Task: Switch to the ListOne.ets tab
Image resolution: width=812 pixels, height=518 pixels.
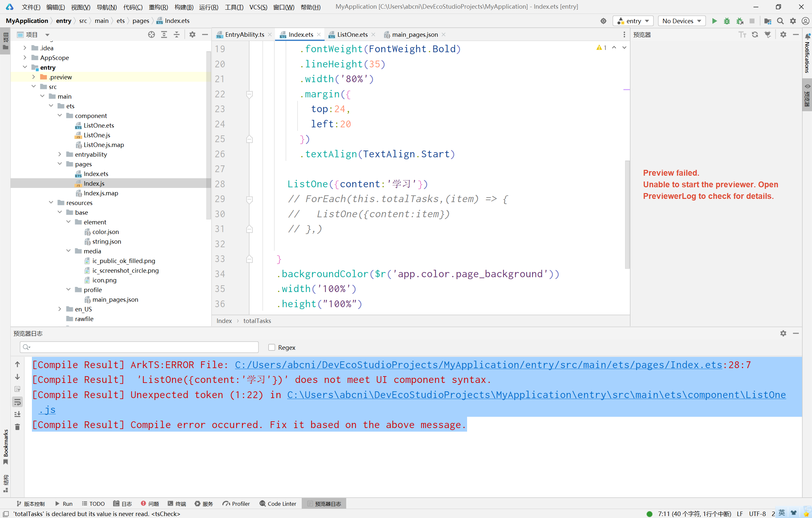Action: point(352,34)
